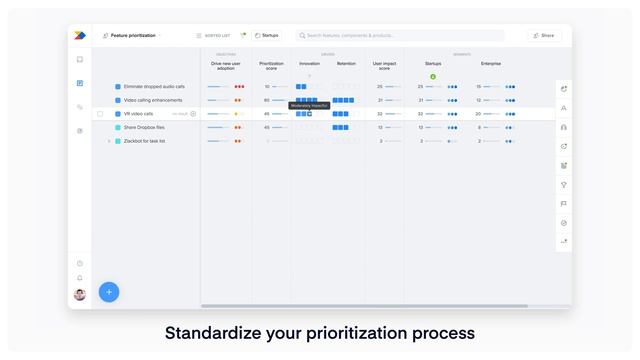Click the productboard logo icon
The width and height of the screenshot is (640, 360).
point(80,36)
